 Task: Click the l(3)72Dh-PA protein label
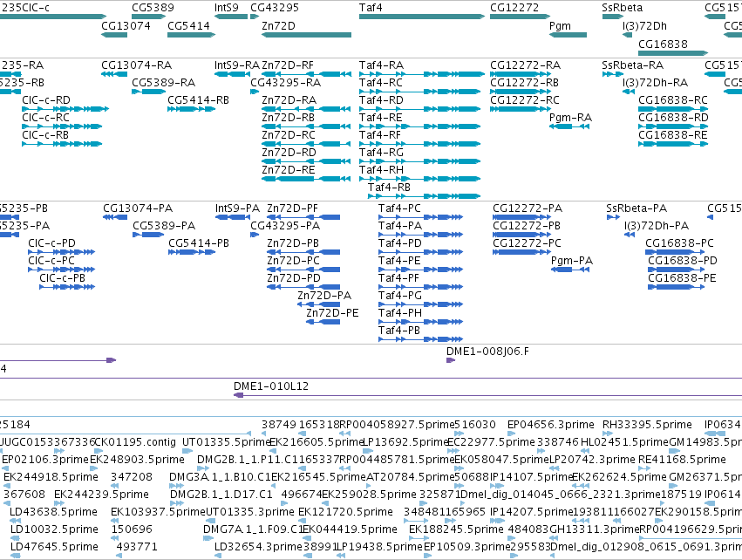coord(657,225)
